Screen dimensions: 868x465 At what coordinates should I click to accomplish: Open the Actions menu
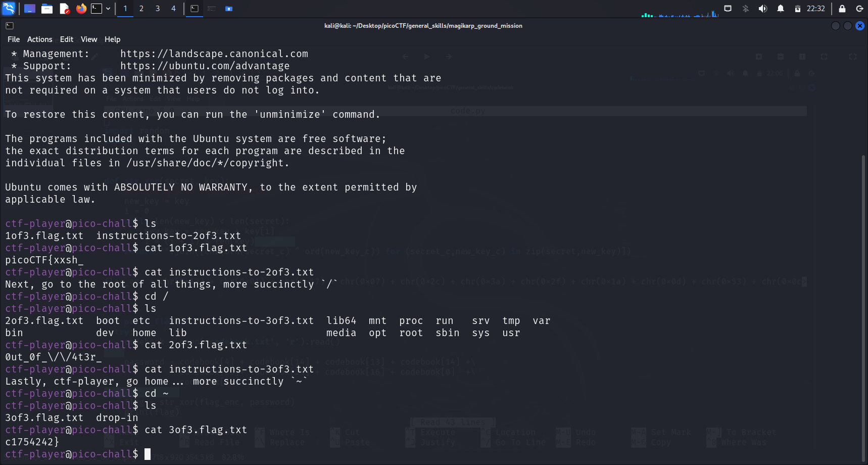(39, 39)
